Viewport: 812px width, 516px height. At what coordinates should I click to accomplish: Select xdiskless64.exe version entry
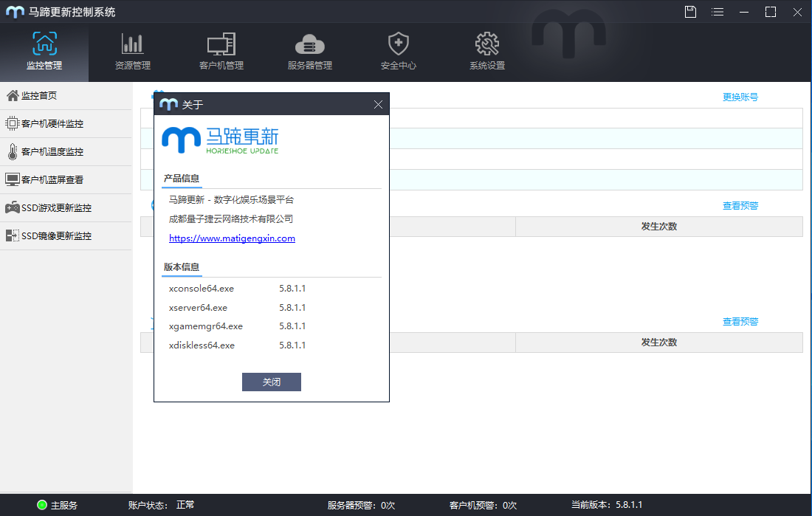[x=237, y=345]
